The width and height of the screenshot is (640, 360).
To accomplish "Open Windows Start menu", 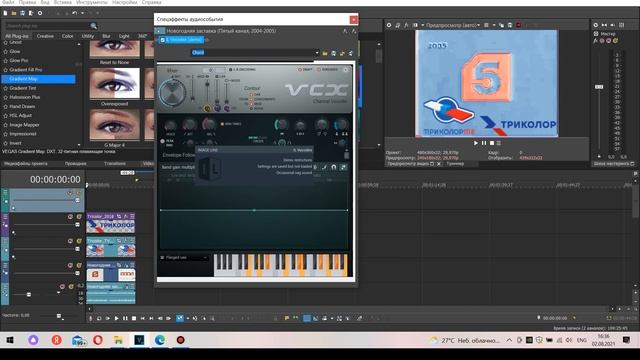I will click(10, 340).
